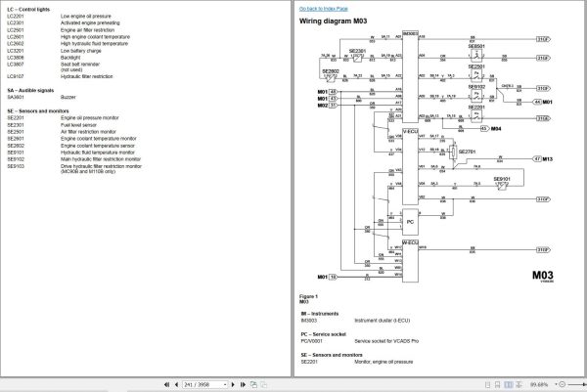Click the LC2301 Activated engine preheating row
This screenshot has width=587, height=392.
tap(64, 22)
